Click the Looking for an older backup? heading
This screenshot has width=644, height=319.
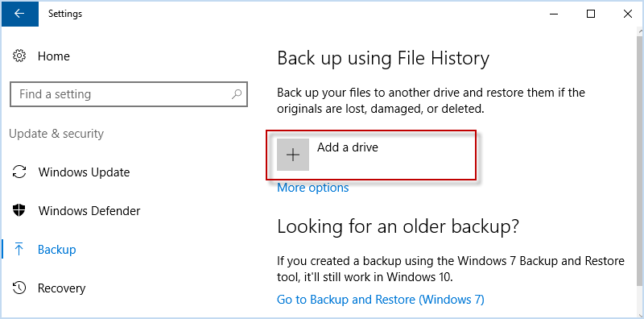(x=398, y=226)
